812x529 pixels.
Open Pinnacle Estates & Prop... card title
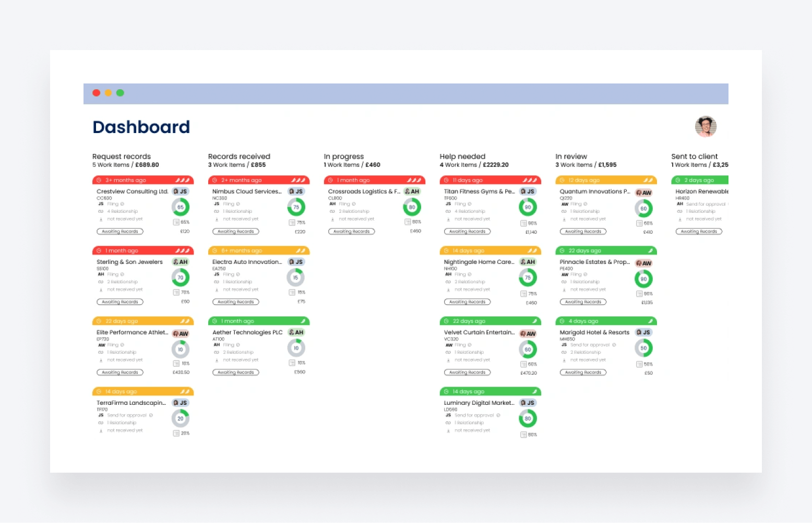coord(595,262)
